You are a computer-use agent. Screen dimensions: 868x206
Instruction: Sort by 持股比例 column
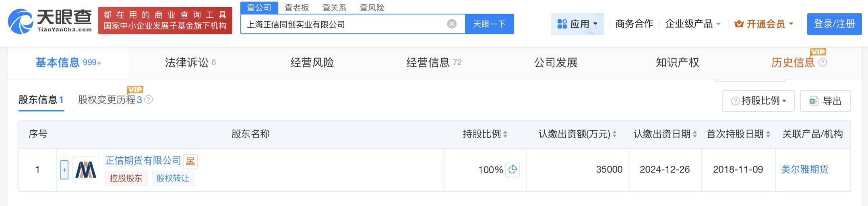point(505,134)
